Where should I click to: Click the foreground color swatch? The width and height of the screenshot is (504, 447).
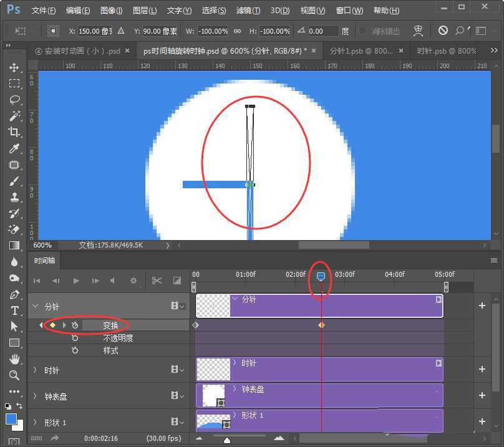[x=11, y=419]
